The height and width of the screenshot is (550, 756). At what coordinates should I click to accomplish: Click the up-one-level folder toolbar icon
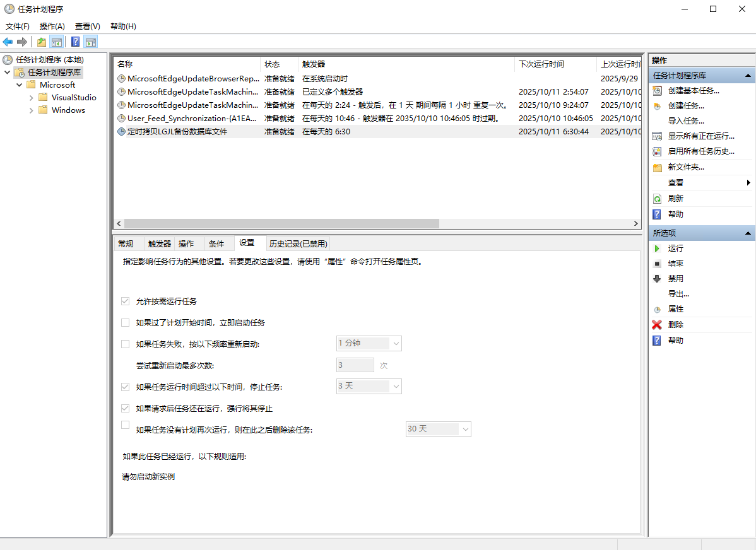click(42, 42)
